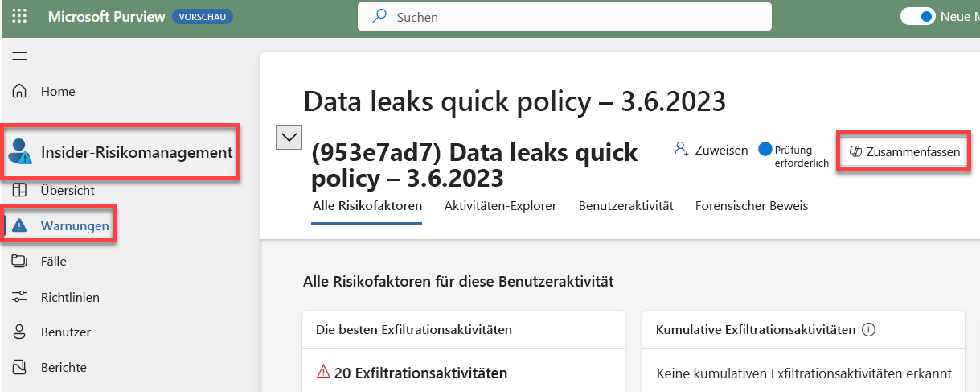Click Zuweisen to assign the alert
Viewport: 980px width, 392px height.
click(711, 150)
